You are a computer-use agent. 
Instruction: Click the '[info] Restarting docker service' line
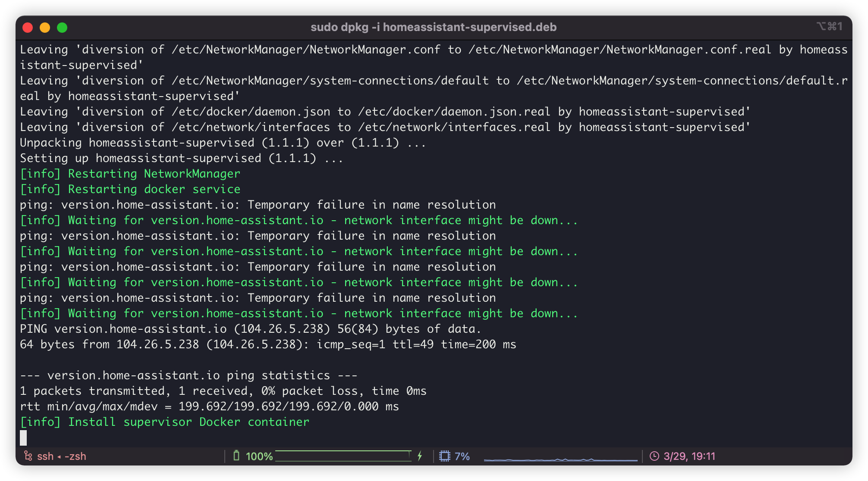pyautogui.click(x=130, y=189)
